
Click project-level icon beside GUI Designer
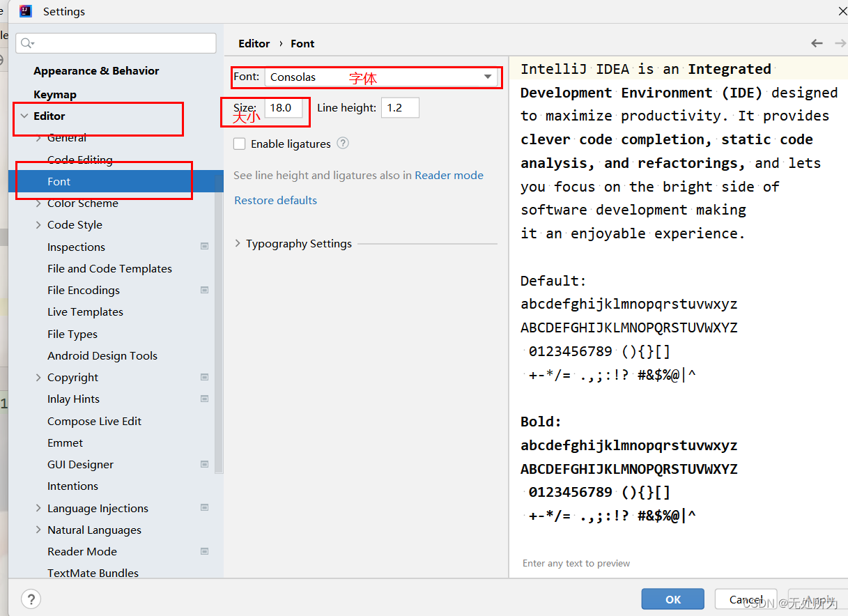coord(204,464)
